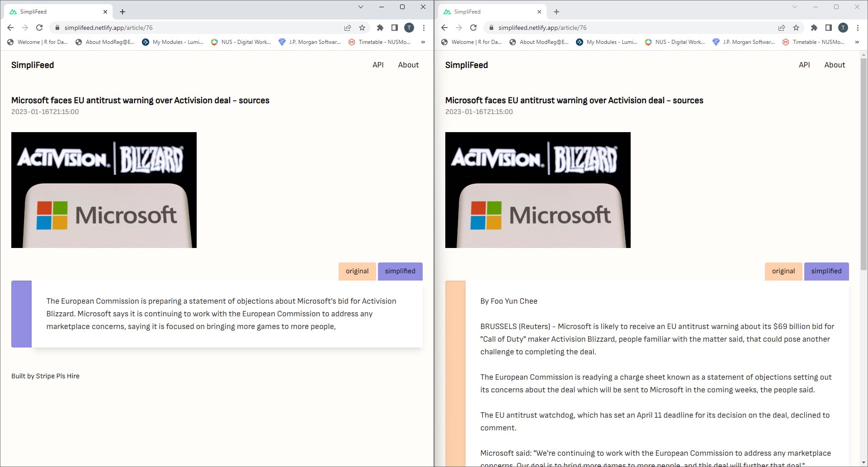
Task: Open profile avatar T in right window
Action: tap(843, 28)
